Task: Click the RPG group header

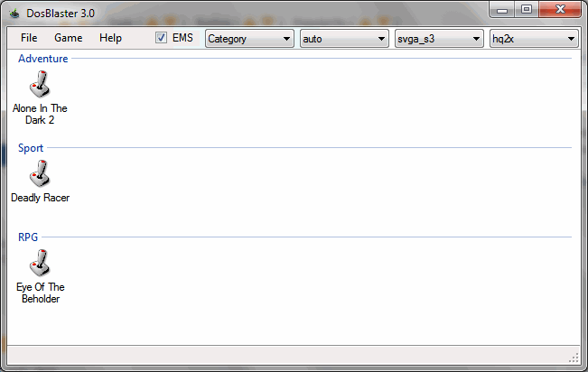Action: coord(28,237)
